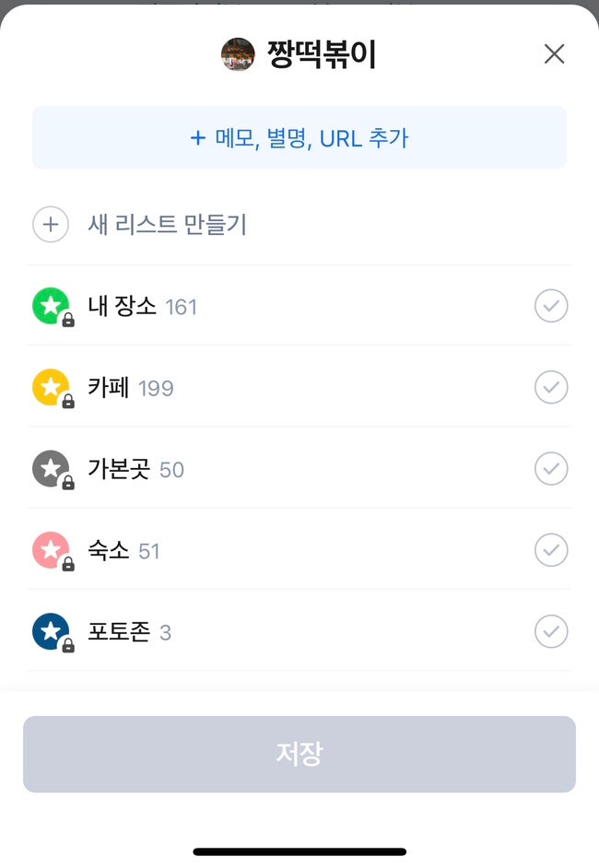Select the 포토존 list label
Screen dimensions: 599x868
pyautogui.click(x=119, y=632)
